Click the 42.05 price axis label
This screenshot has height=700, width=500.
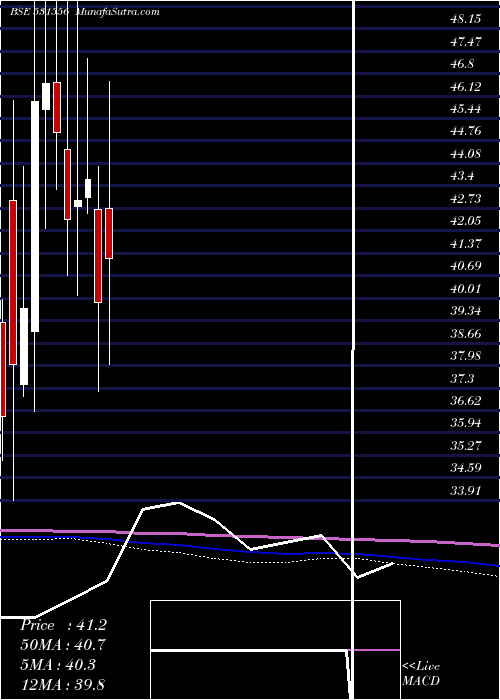click(466, 221)
